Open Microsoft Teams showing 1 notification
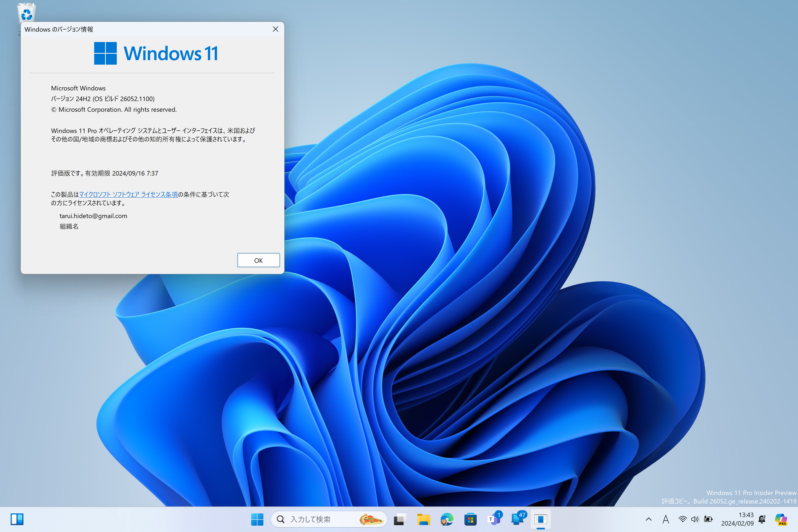 494,519
